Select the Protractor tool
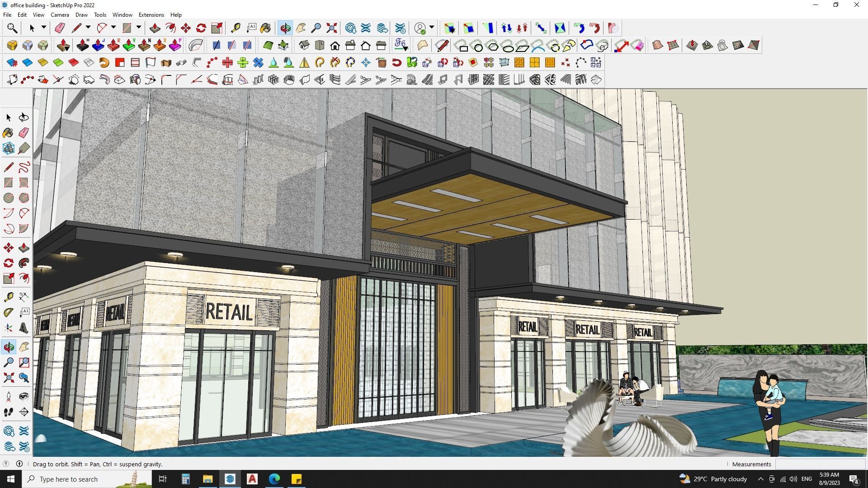Image resolution: width=868 pixels, height=488 pixels. point(9,312)
